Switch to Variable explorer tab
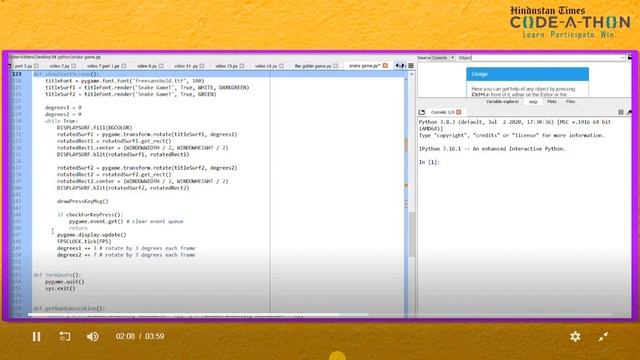The width and height of the screenshot is (640, 360). point(502,102)
